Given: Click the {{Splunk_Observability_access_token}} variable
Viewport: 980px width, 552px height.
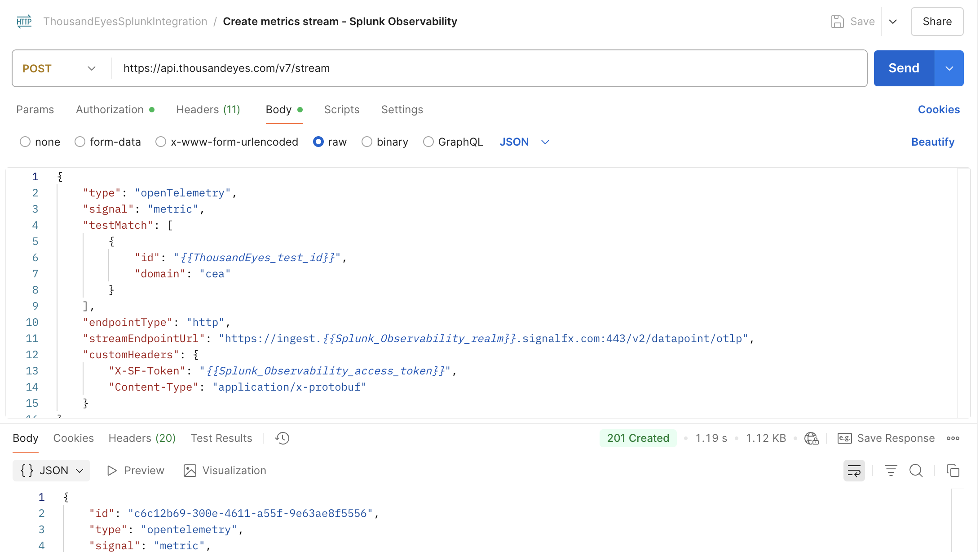Looking at the screenshot, I should point(325,371).
